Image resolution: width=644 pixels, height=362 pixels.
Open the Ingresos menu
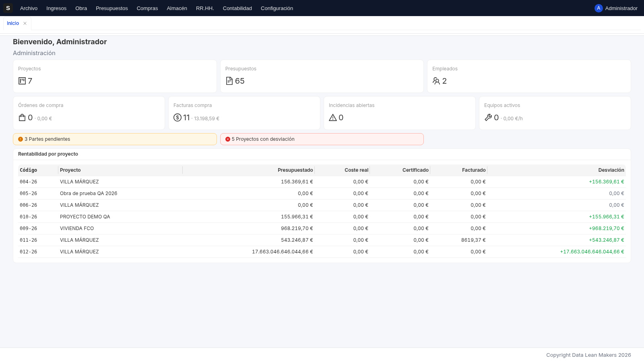click(x=56, y=8)
